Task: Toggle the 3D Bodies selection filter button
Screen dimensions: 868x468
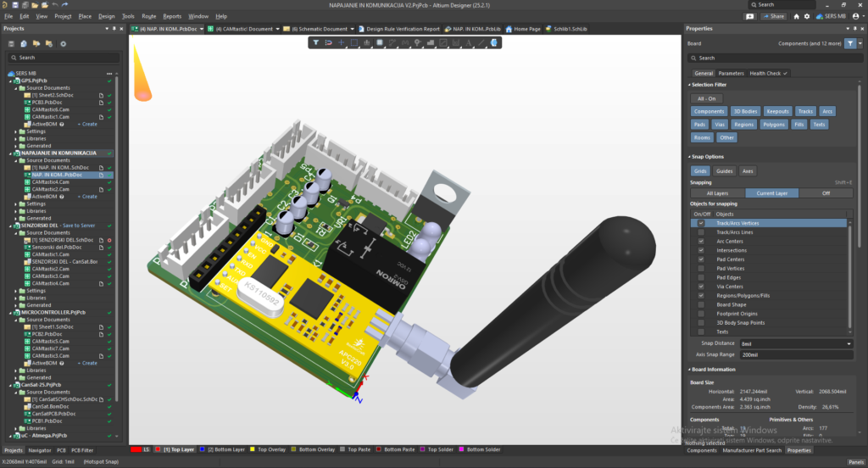Action: [745, 111]
